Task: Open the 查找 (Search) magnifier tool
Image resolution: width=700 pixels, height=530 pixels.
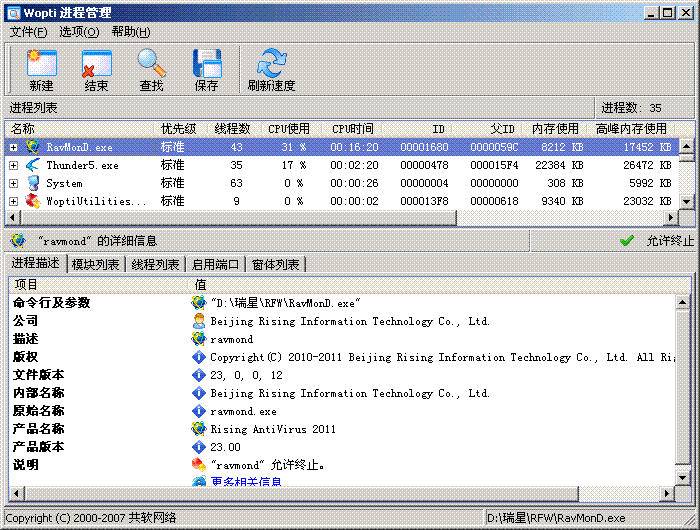Action: 151,64
